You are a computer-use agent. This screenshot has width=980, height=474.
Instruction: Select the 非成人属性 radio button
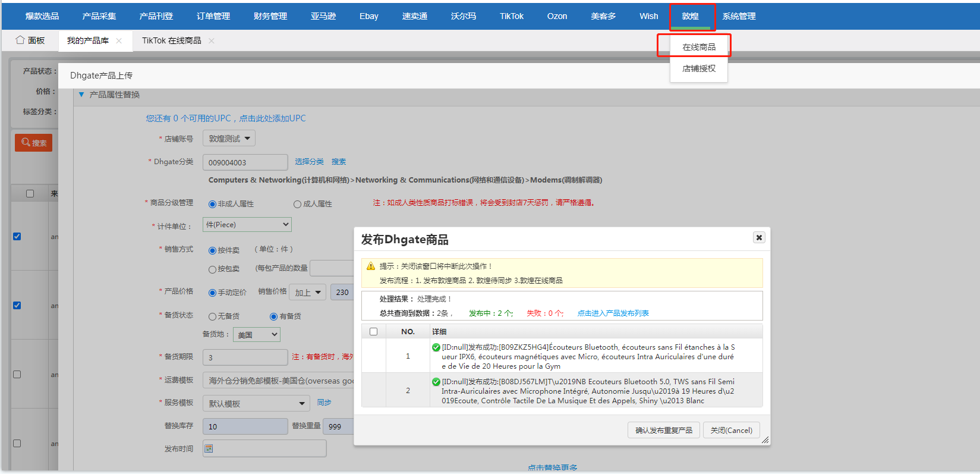[212, 204]
